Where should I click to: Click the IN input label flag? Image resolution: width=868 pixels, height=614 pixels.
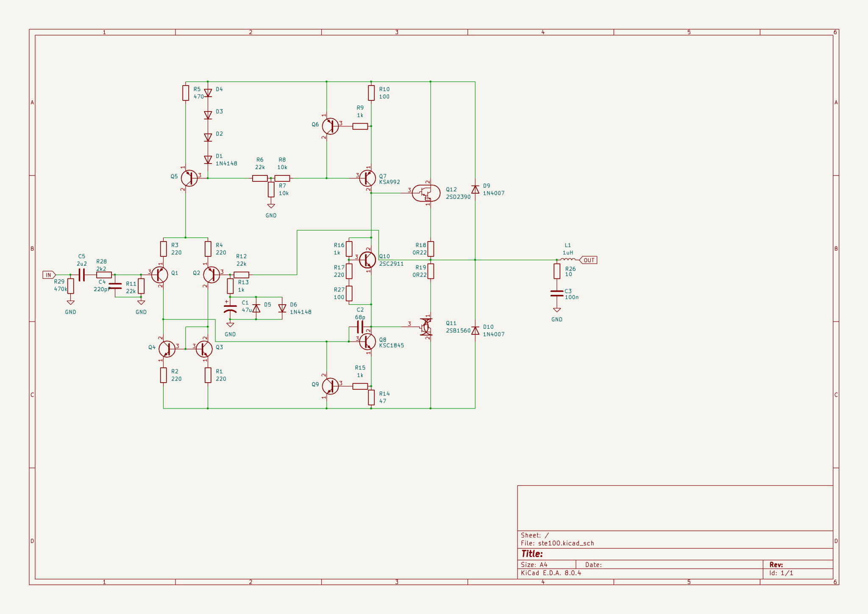point(49,275)
